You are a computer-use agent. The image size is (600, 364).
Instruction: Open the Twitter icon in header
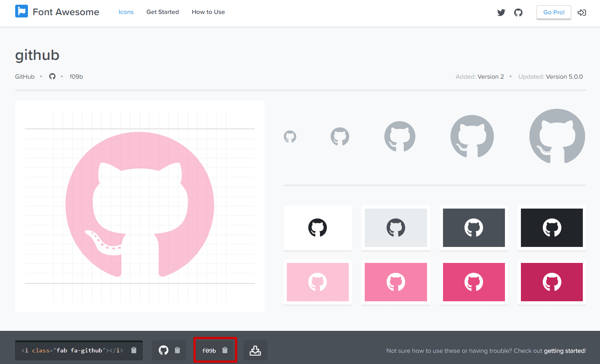click(501, 12)
